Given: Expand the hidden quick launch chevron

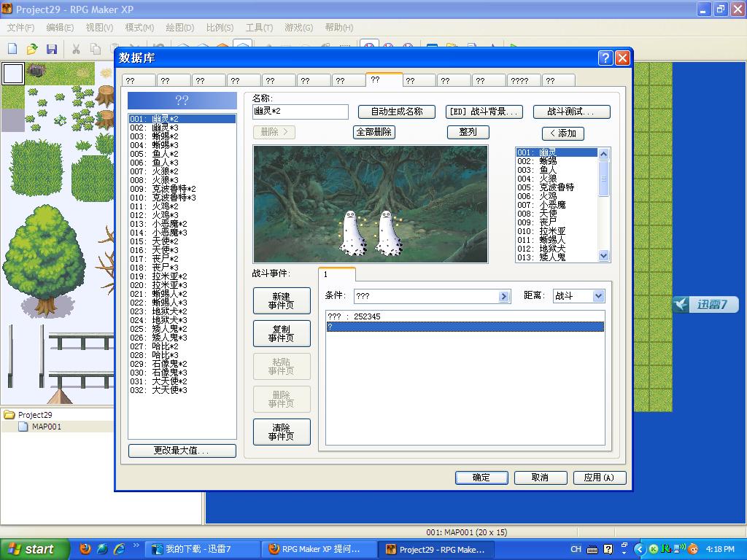Looking at the screenshot, I should click(136, 545).
